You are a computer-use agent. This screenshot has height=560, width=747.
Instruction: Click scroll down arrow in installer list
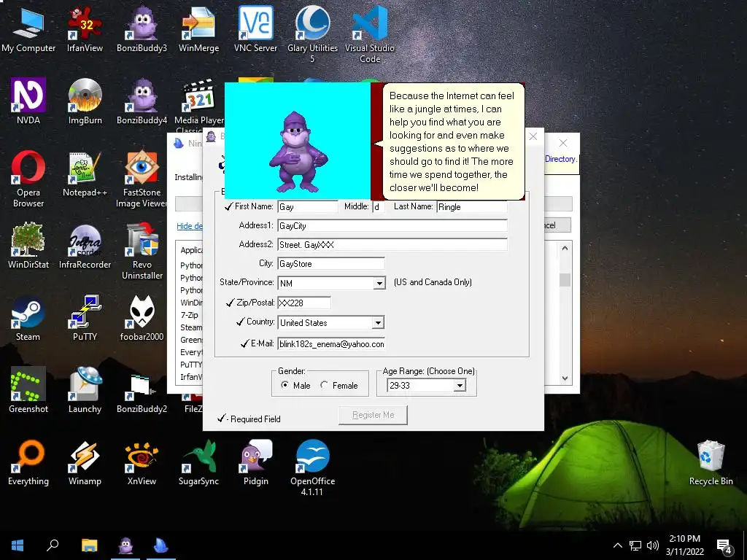point(565,378)
